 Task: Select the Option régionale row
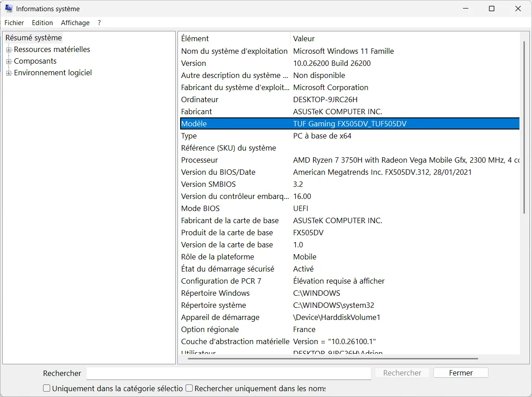(x=350, y=329)
